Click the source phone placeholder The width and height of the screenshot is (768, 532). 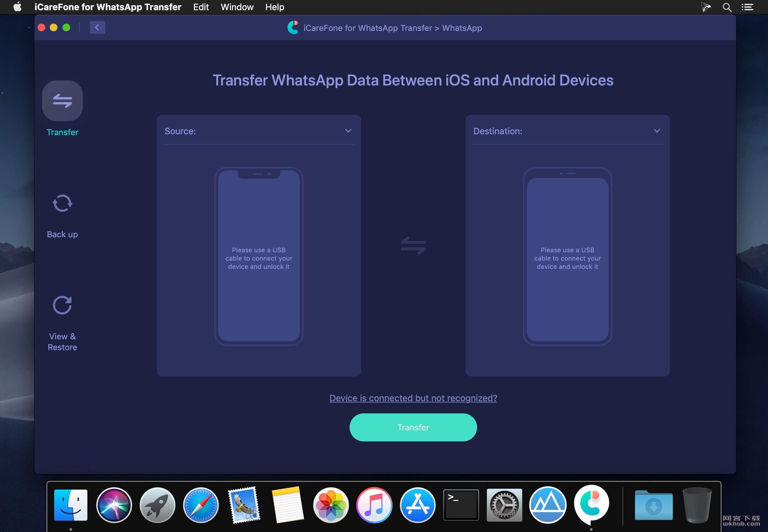(x=259, y=256)
